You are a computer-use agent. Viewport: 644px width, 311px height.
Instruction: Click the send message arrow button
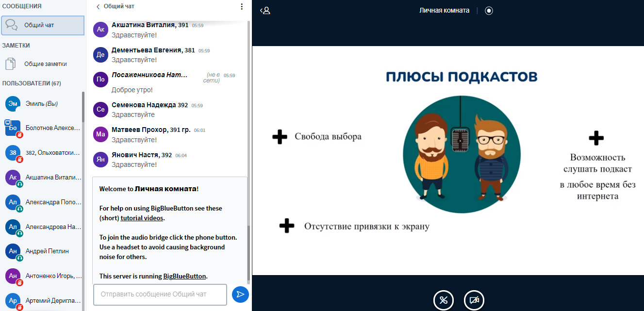pyautogui.click(x=240, y=294)
